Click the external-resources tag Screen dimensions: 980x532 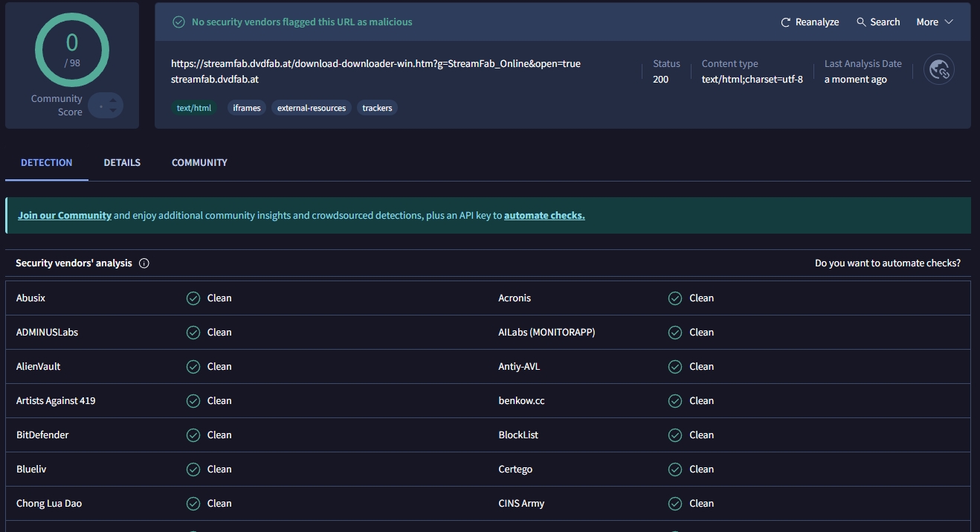pos(312,108)
